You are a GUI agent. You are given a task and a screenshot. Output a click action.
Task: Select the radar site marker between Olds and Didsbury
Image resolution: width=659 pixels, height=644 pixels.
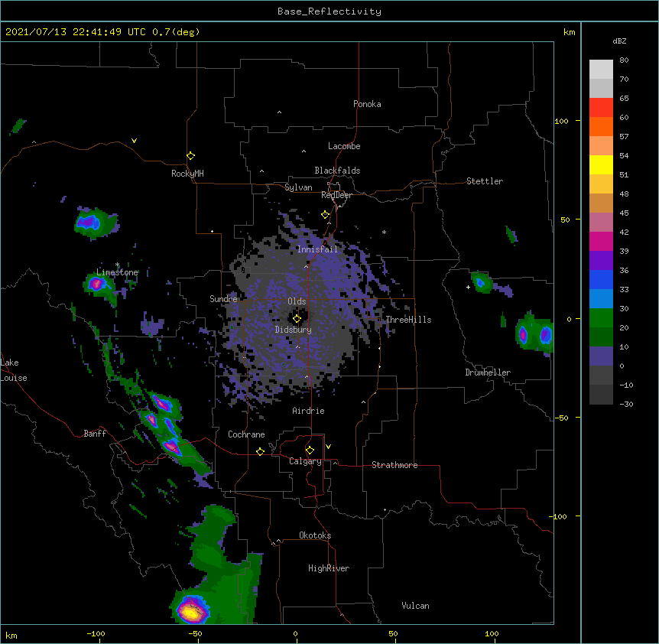(x=297, y=319)
